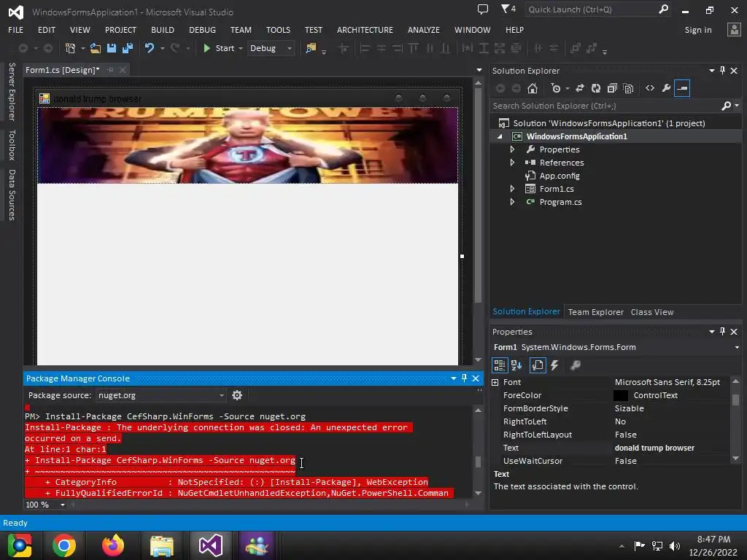Click the Save All toolbar icon
Image resolution: width=747 pixels, height=560 pixels.
[127, 48]
